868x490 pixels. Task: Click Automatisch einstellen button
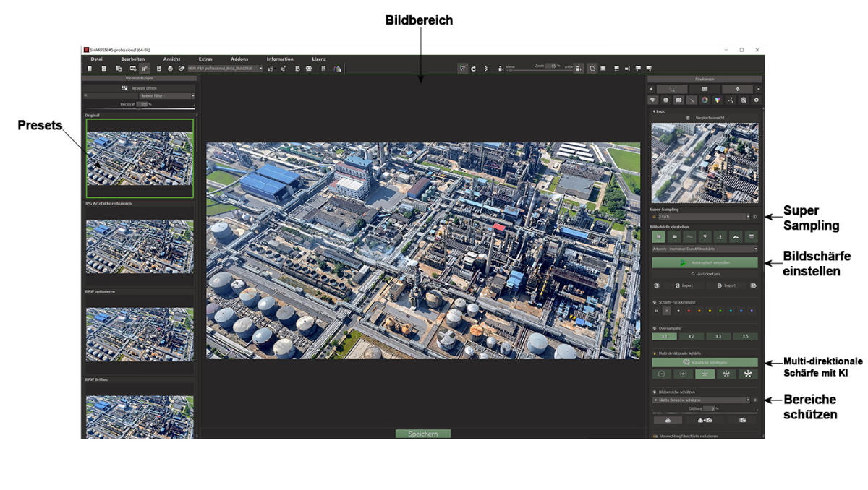tap(705, 262)
